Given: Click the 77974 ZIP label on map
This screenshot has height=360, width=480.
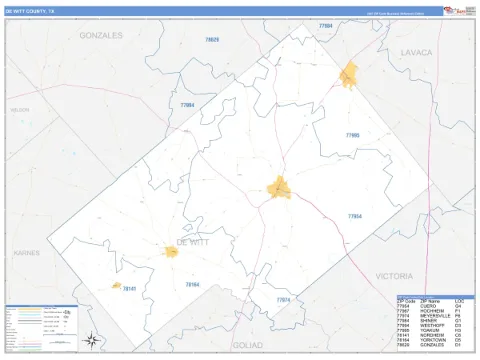Looking at the screenshot, I should (283, 300).
